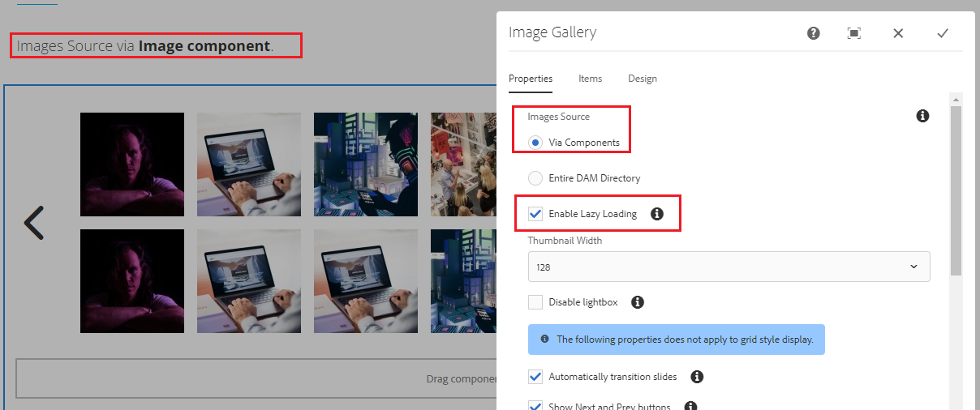980x410 pixels.
Task: Switch to the Items tab
Action: tap(591, 79)
